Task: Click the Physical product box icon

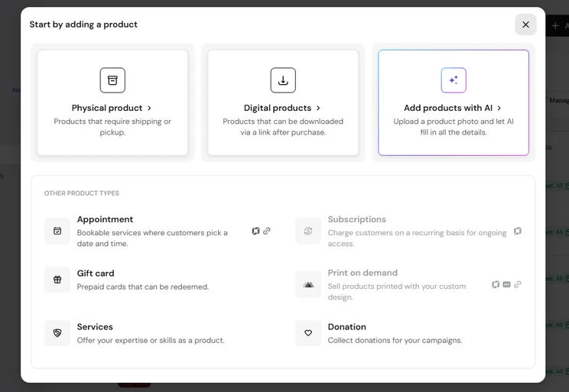Action: [112, 80]
